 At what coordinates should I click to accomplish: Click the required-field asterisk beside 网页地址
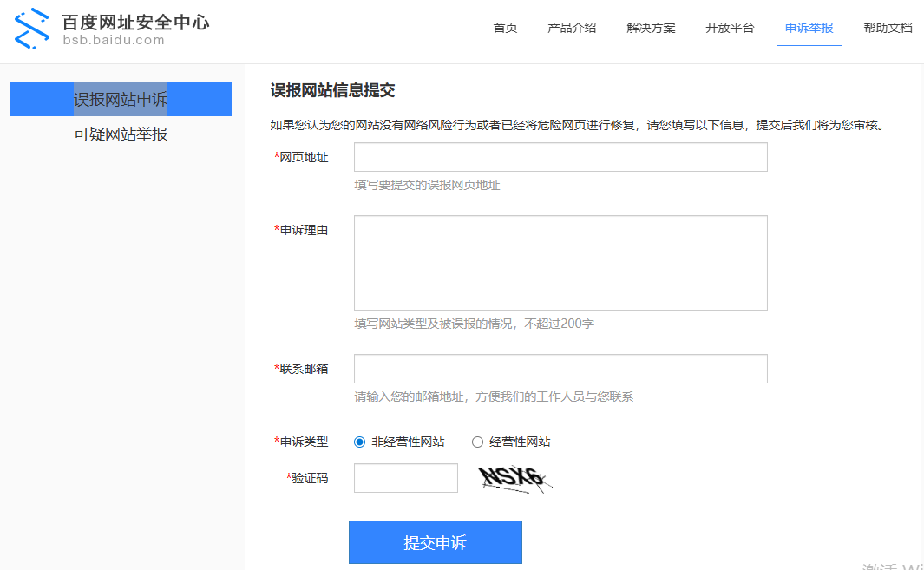(273, 157)
